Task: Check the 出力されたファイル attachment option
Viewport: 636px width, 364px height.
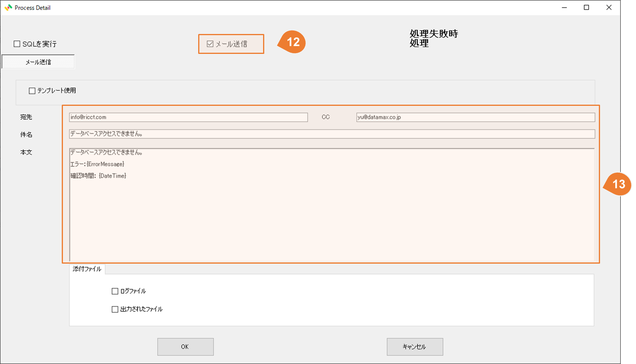Action: pyautogui.click(x=115, y=309)
